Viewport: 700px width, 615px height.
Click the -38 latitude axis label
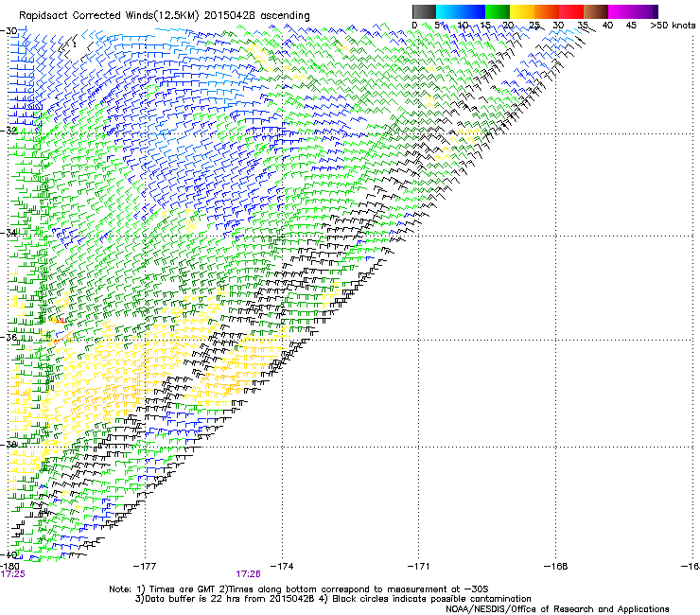pyautogui.click(x=9, y=445)
